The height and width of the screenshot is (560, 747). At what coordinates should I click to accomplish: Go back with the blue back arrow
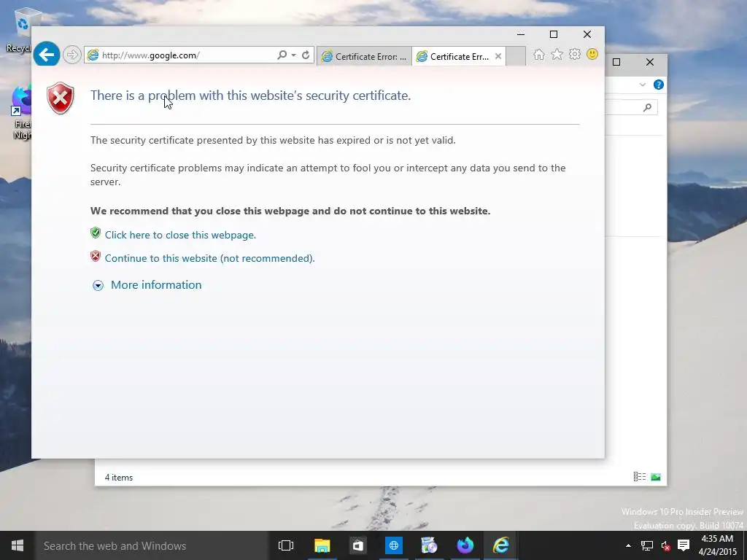point(46,55)
